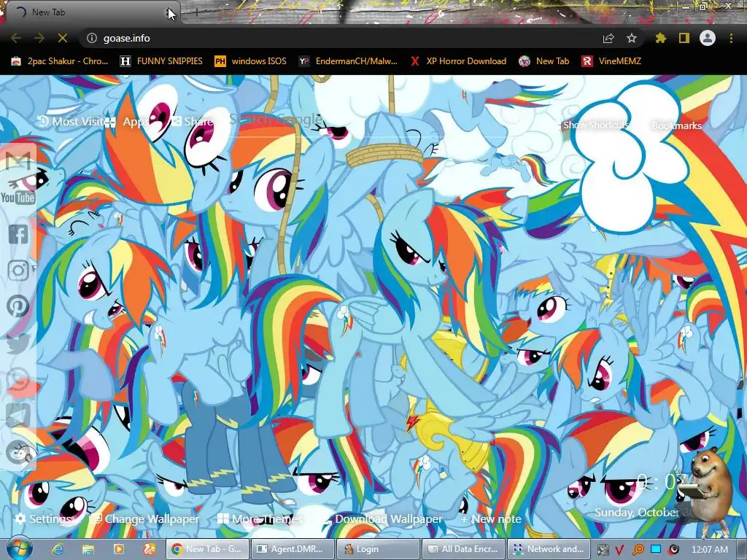Open YouTube from the side panel

coord(18,197)
